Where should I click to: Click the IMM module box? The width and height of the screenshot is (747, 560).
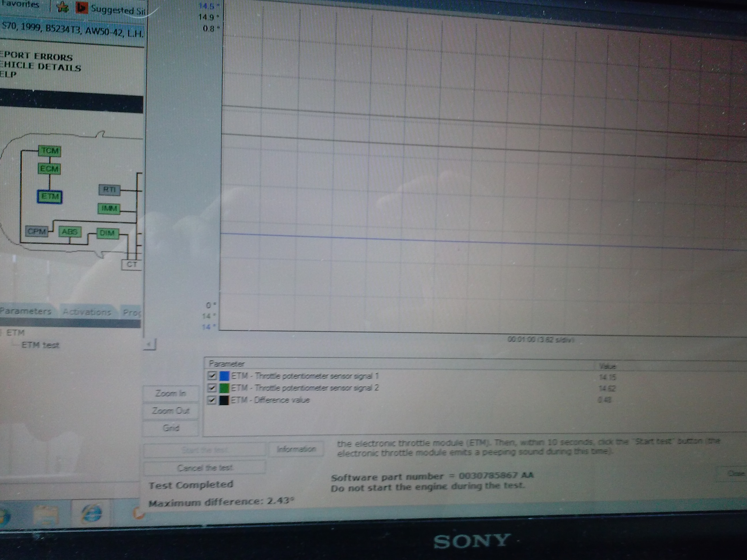[109, 209]
